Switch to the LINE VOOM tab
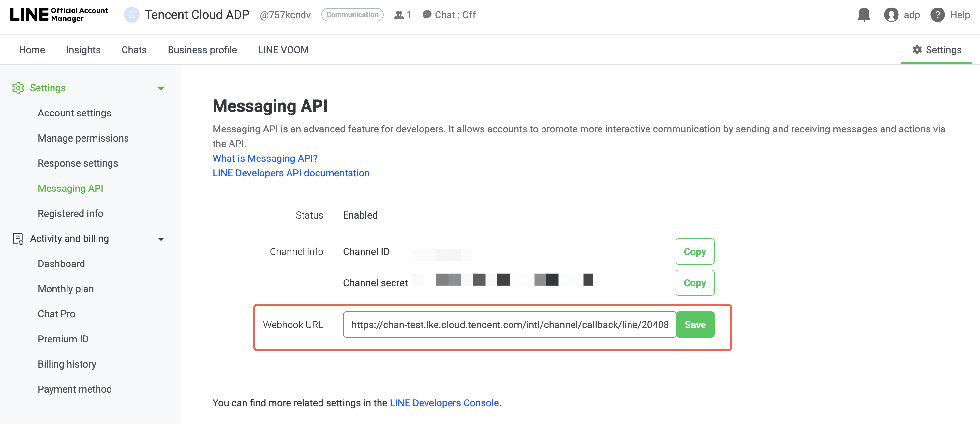 click(283, 50)
